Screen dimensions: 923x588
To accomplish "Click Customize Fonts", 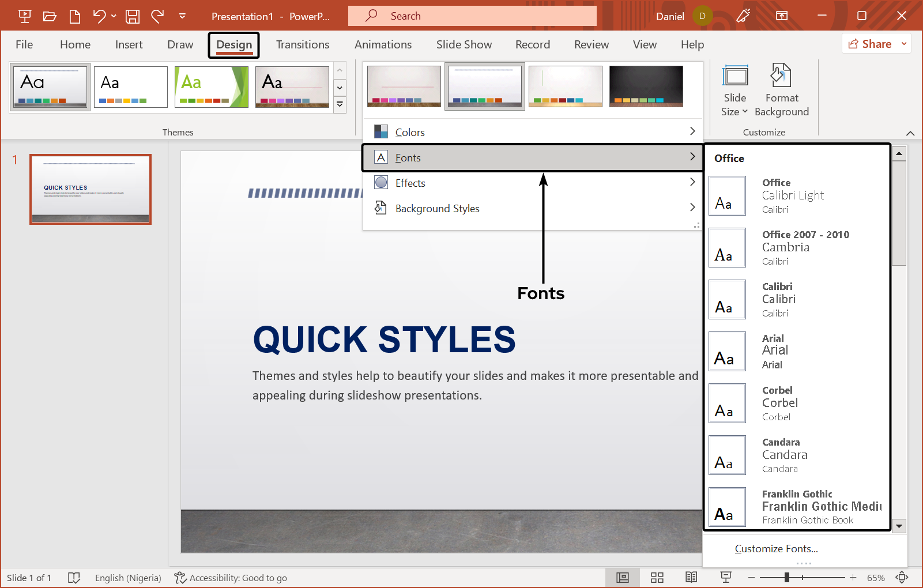I will tap(776, 548).
